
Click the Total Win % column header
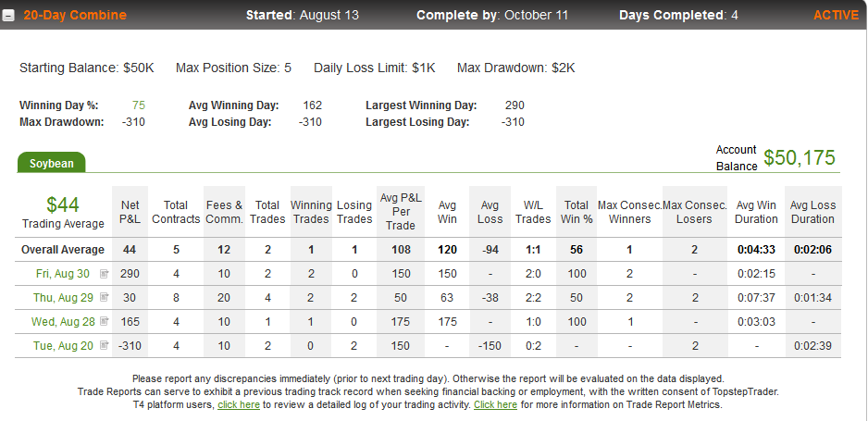pyautogui.click(x=577, y=212)
